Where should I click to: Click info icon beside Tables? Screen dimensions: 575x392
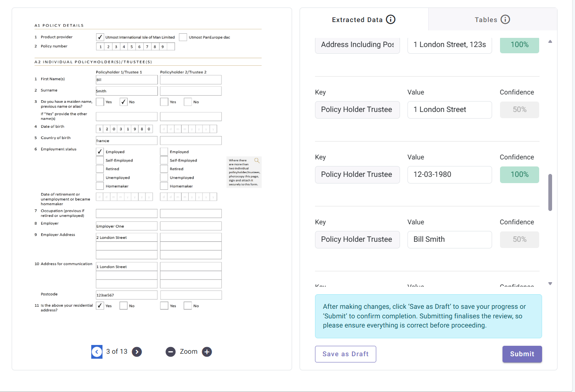[x=505, y=20]
